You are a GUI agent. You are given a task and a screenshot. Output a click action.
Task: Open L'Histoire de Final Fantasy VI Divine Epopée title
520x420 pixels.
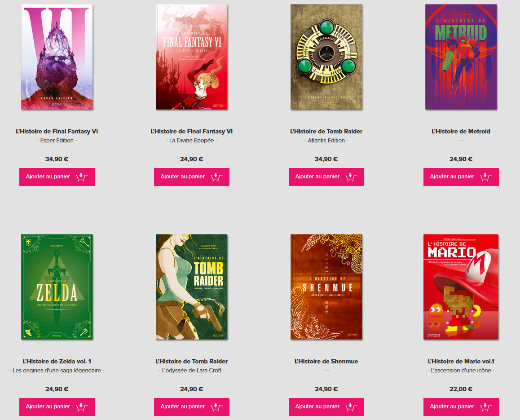click(x=192, y=131)
